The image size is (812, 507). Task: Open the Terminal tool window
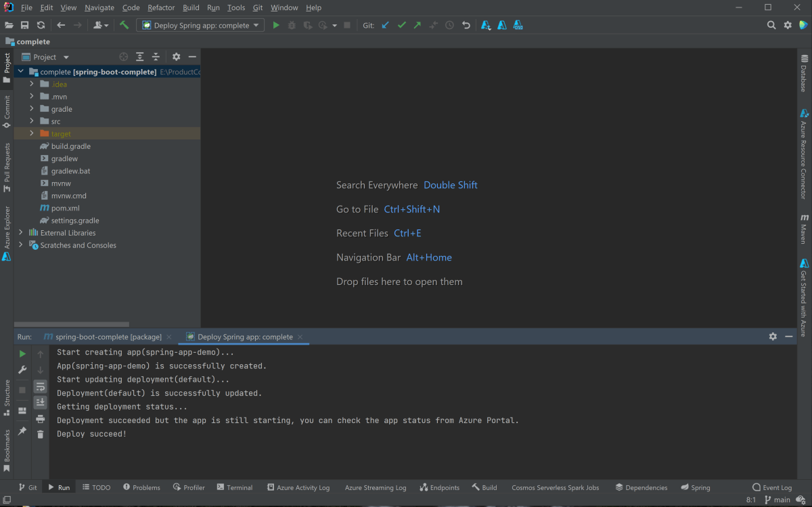235,487
